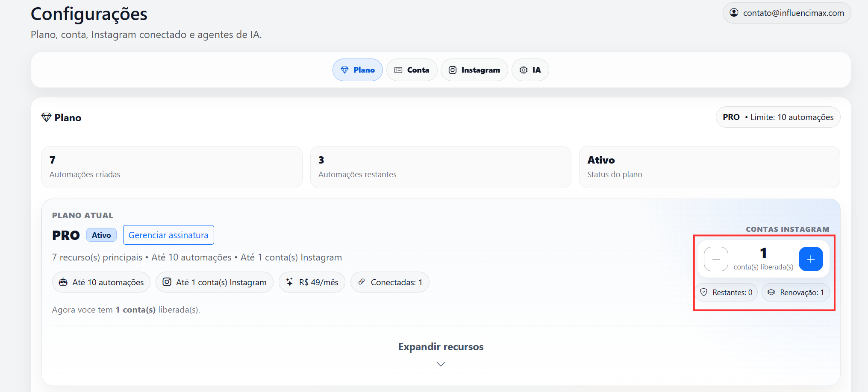Decrease Instagram accounts with minus button
The image size is (868, 392).
tap(716, 259)
